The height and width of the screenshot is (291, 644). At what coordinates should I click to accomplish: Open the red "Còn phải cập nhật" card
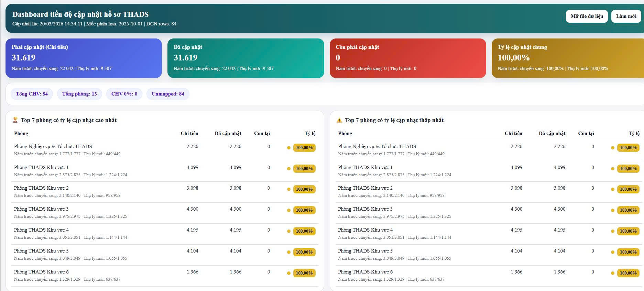click(x=407, y=58)
